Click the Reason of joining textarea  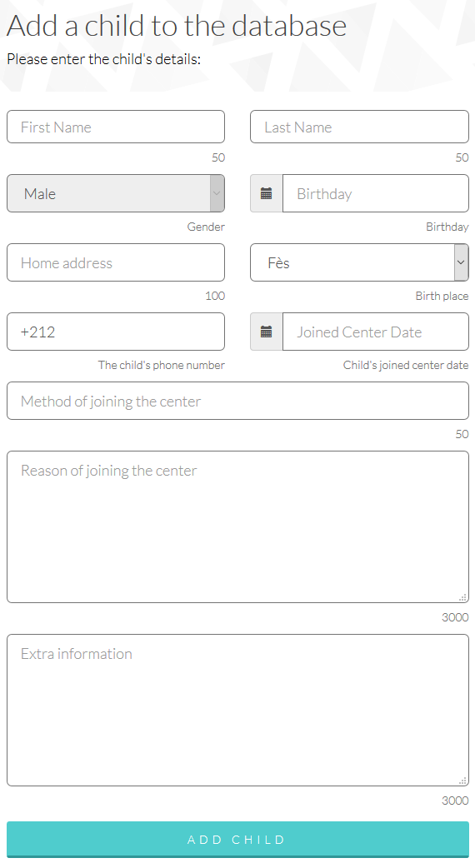(237, 527)
